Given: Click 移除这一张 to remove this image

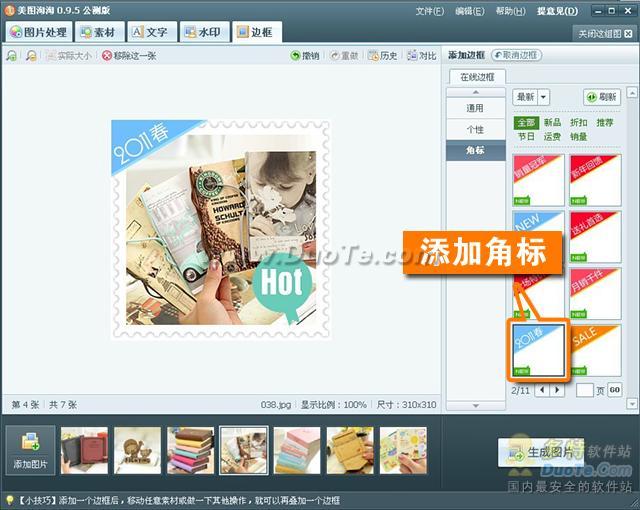Looking at the screenshot, I should pos(129,56).
